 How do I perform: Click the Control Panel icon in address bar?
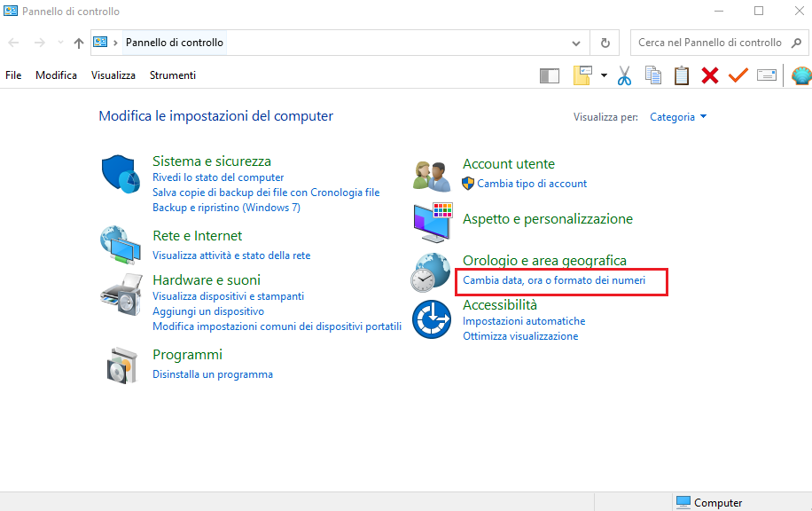[100, 42]
